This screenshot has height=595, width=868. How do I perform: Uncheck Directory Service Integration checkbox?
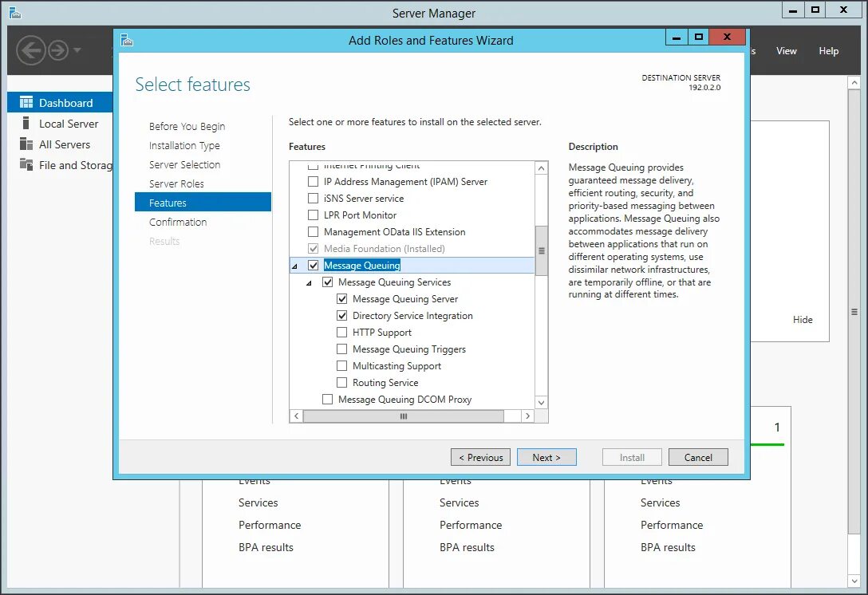(342, 316)
